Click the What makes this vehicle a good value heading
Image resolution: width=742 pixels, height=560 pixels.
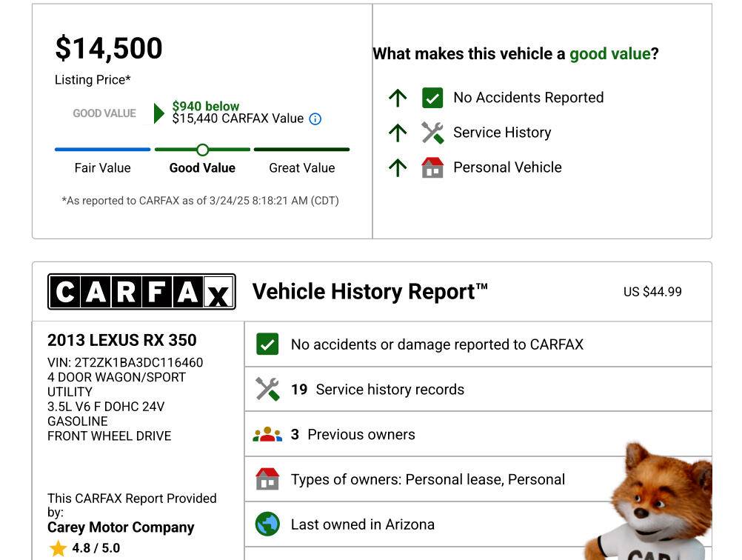click(516, 54)
